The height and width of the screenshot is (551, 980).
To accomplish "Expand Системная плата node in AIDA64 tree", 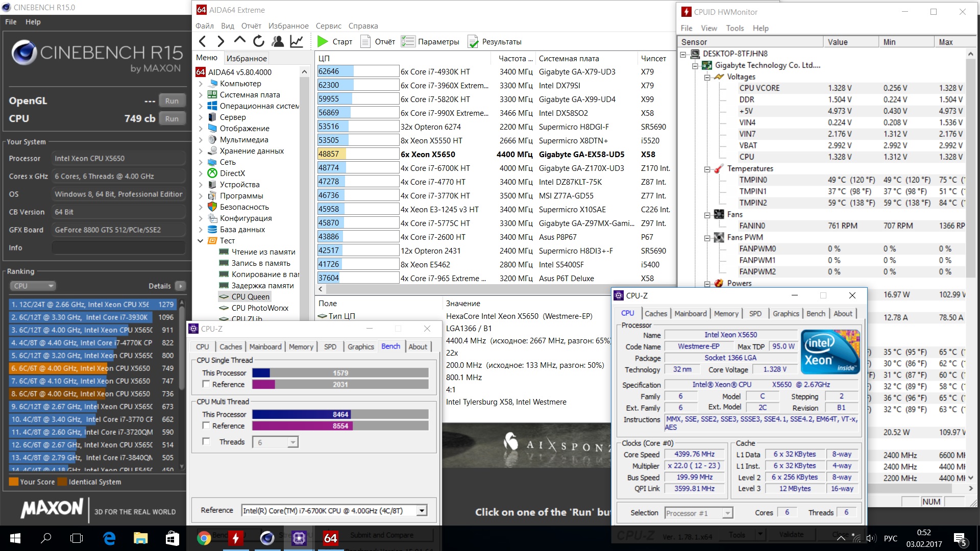I will click(201, 94).
